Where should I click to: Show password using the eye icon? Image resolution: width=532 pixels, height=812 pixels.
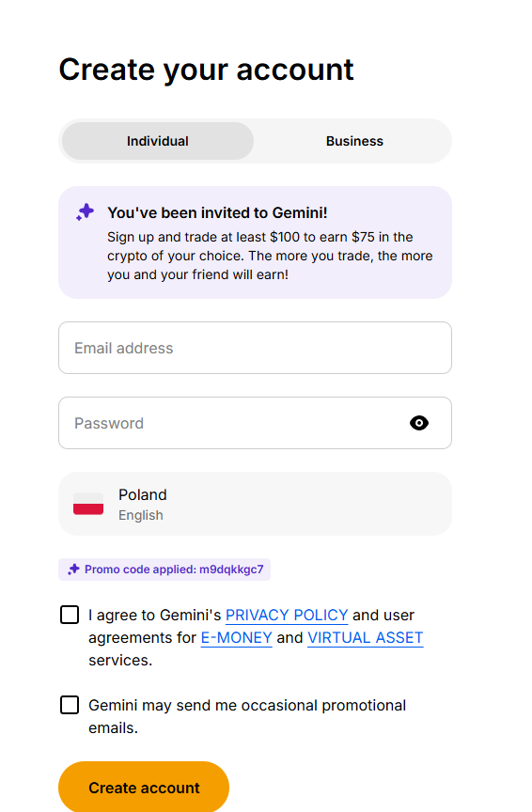click(x=419, y=423)
